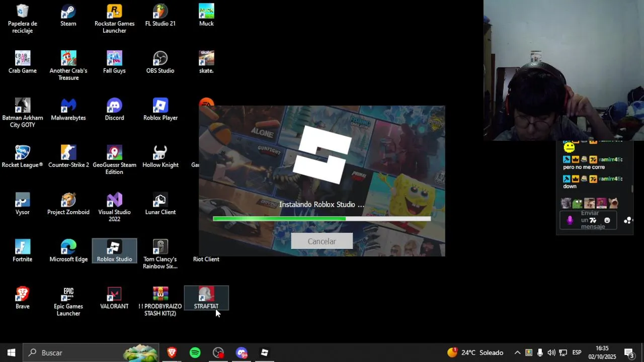Open the FL Studio 21 shortcut
This screenshot has height=362, width=644.
click(x=160, y=16)
